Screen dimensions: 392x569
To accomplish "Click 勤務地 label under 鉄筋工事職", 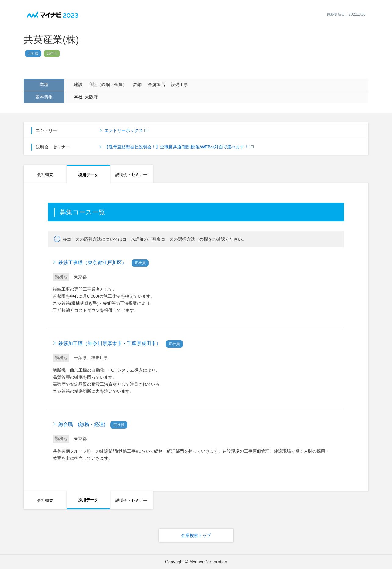I will click(x=61, y=277).
